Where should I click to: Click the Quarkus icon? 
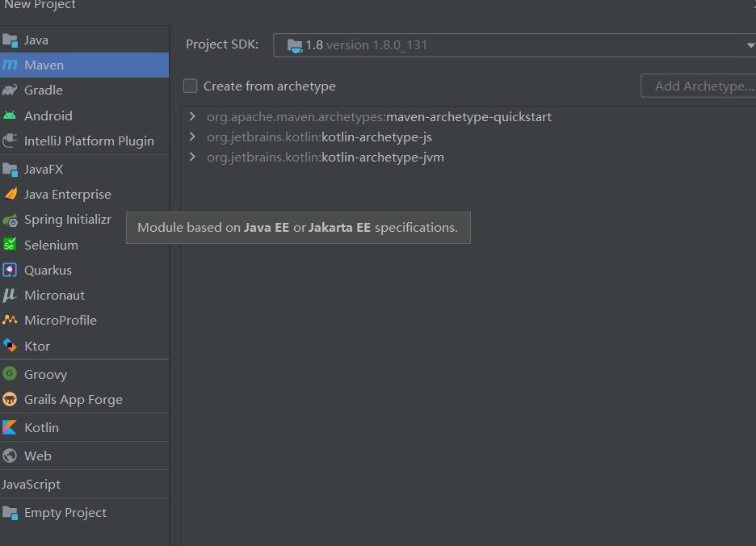click(x=10, y=270)
